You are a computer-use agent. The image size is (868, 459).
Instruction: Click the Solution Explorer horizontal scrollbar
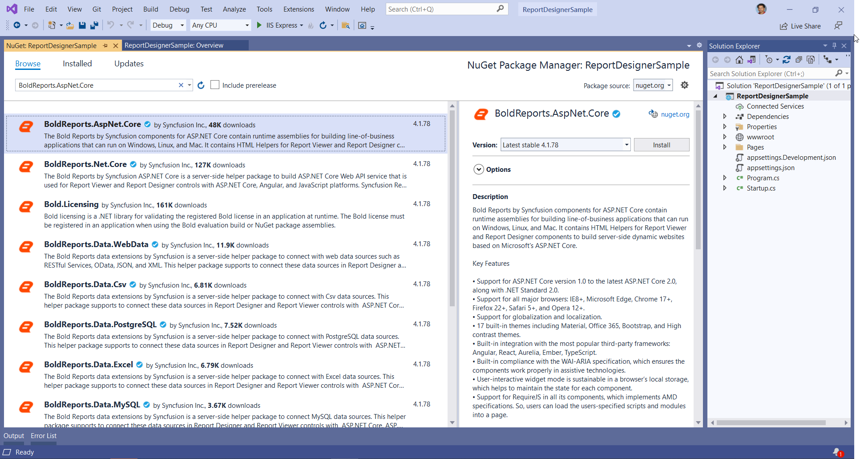(x=771, y=422)
